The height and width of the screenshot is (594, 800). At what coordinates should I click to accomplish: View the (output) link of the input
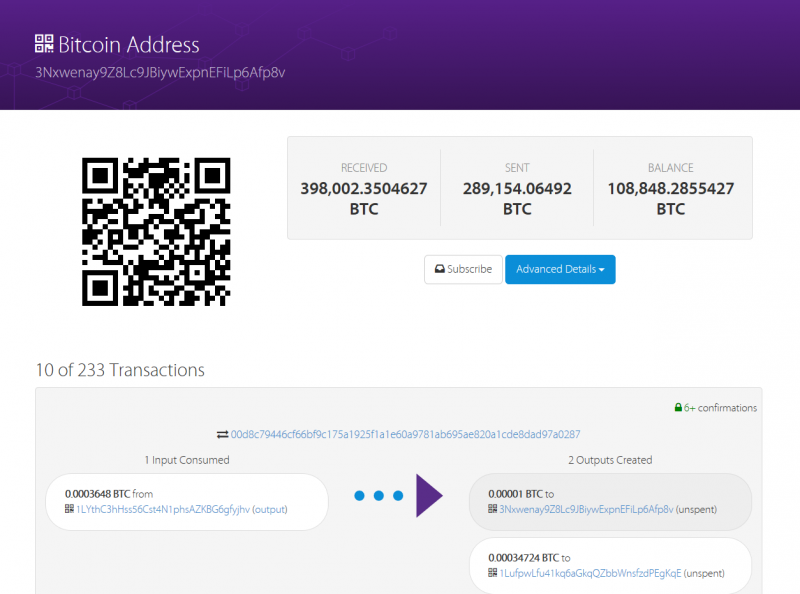pos(270,509)
